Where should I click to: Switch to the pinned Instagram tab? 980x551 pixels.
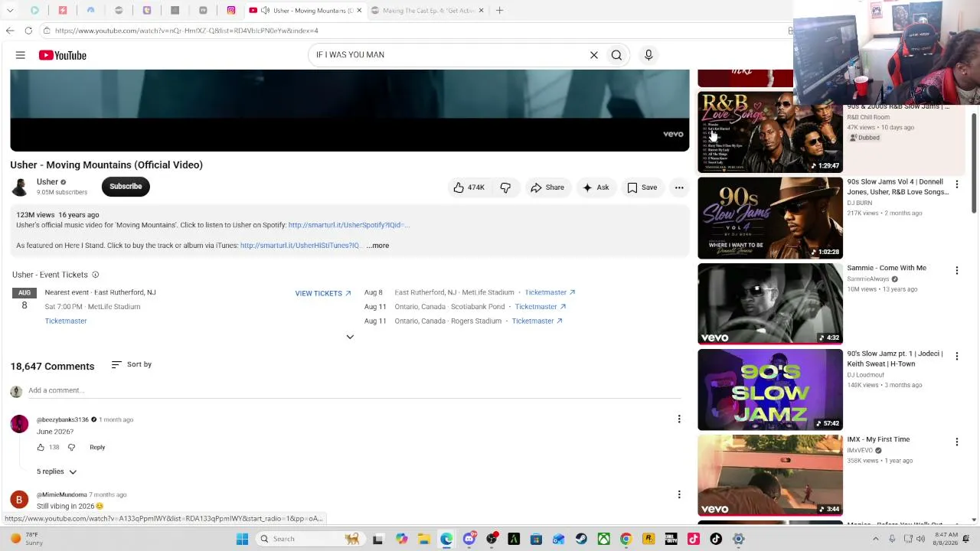click(231, 11)
